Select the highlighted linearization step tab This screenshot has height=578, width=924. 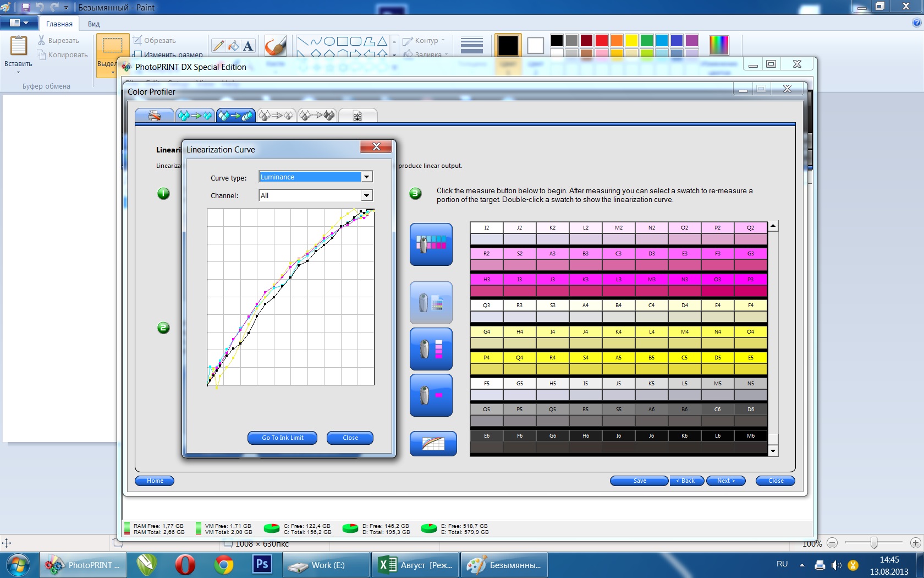236,115
